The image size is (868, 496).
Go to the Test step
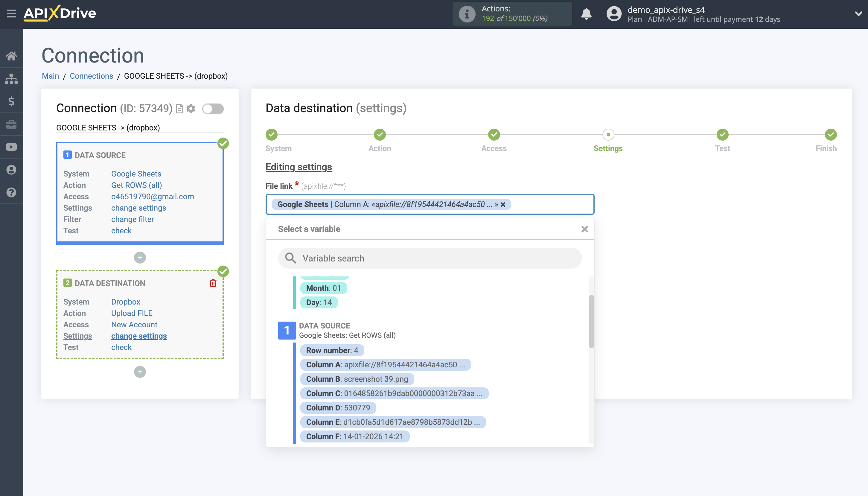pos(722,135)
